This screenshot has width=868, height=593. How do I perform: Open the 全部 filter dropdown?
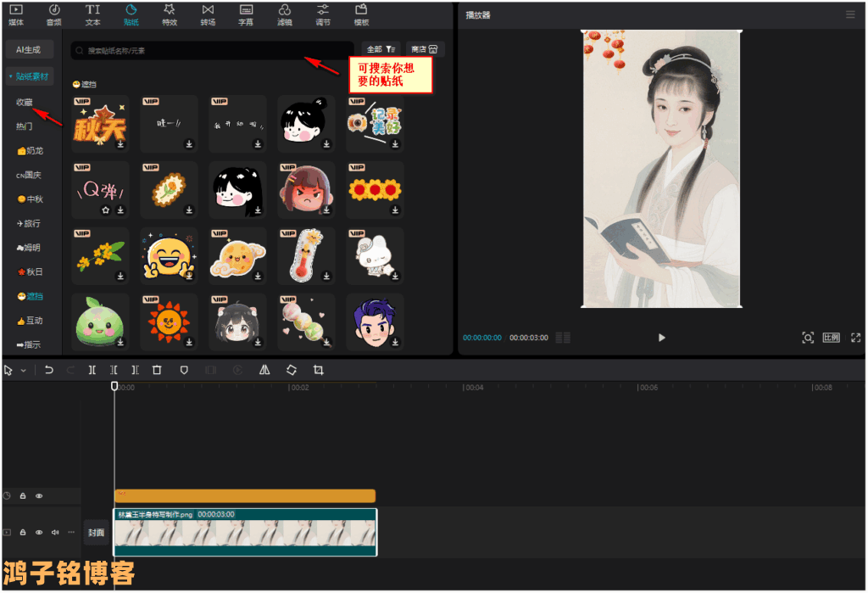pyautogui.click(x=381, y=50)
